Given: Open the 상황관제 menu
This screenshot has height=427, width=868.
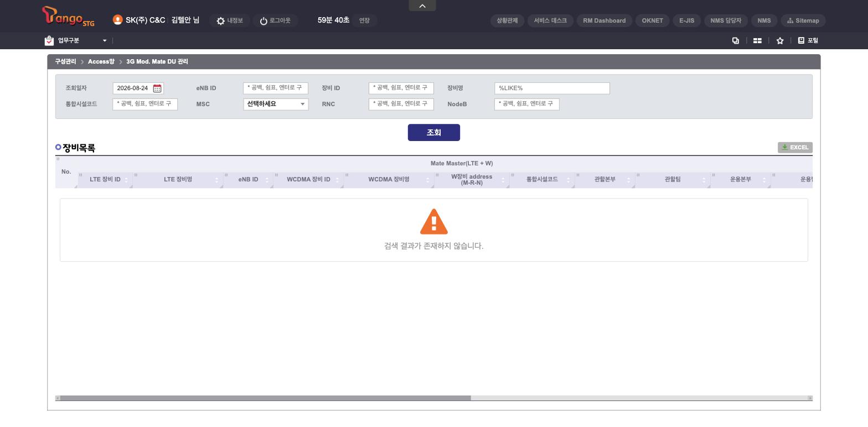Looking at the screenshot, I should pos(507,20).
